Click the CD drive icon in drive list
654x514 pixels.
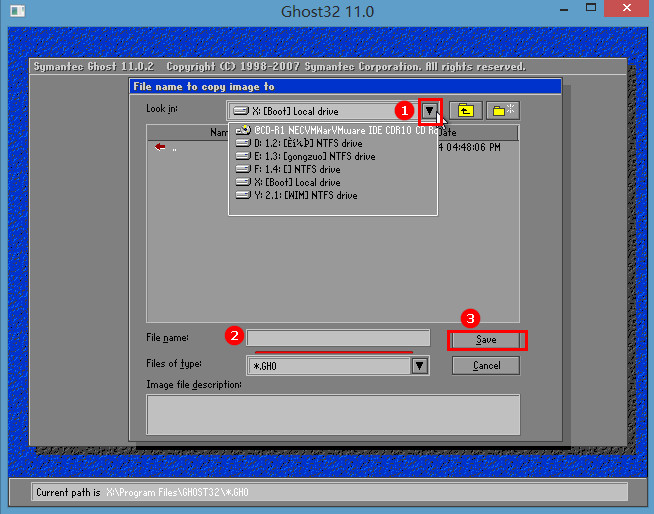click(243, 130)
